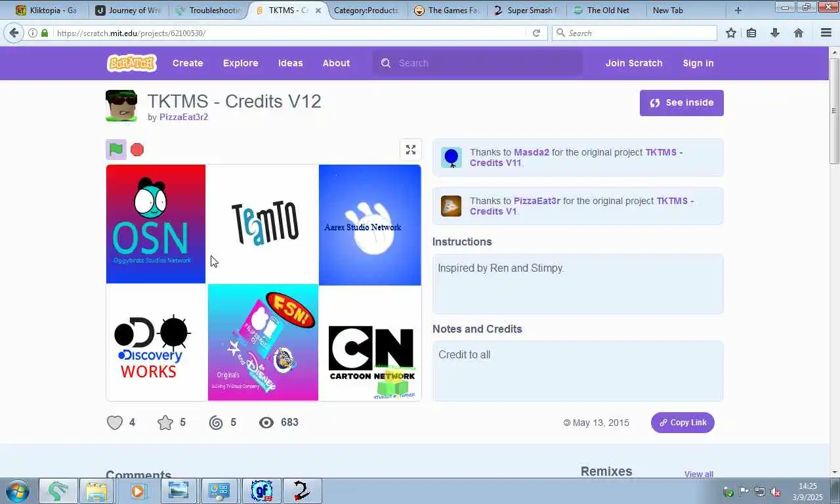This screenshot has width=840, height=504.
Task: Click the page vertical scrollbar thumb
Action: pyautogui.click(x=835, y=110)
